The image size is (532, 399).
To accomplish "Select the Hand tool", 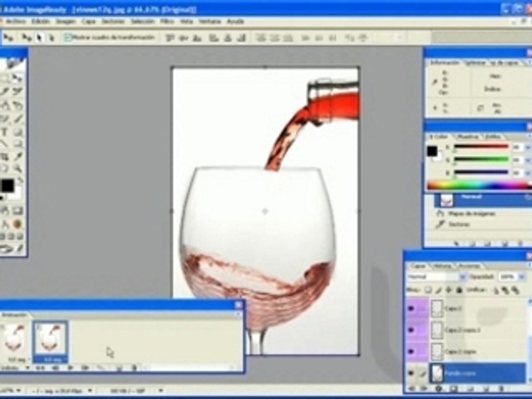I will pos(4,168).
